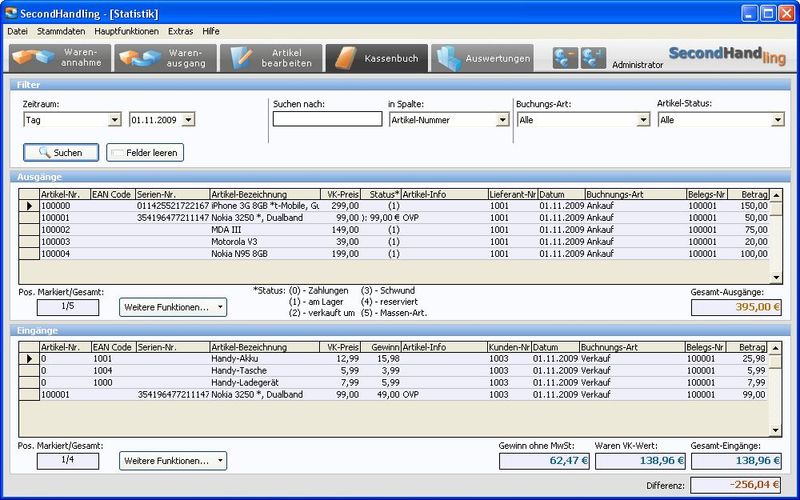Click Buchnungs-Art column header in Ausgänge

click(635, 194)
